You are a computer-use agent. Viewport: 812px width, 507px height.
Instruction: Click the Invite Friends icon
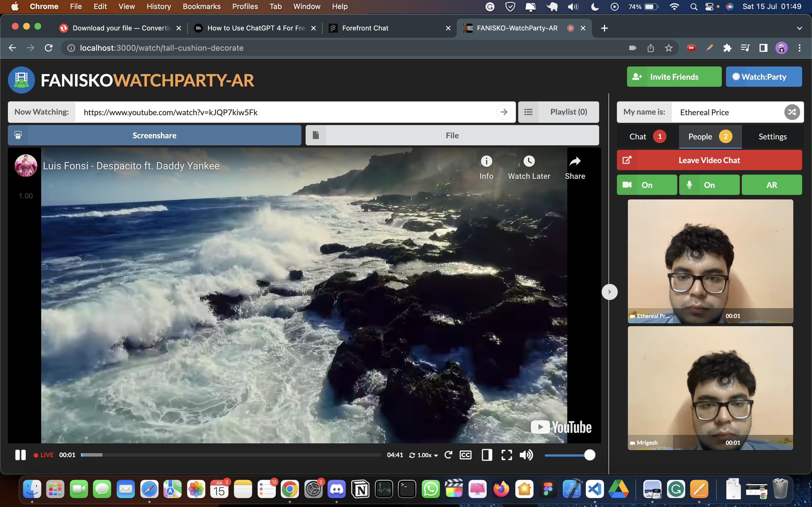[x=638, y=77]
